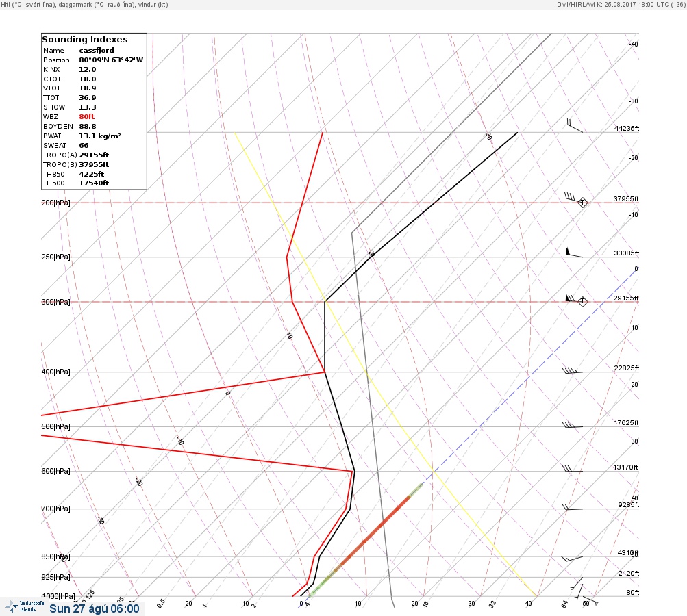Click the TH850 value 4225ft
This screenshot has width=687, height=616.
pyautogui.click(x=92, y=175)
